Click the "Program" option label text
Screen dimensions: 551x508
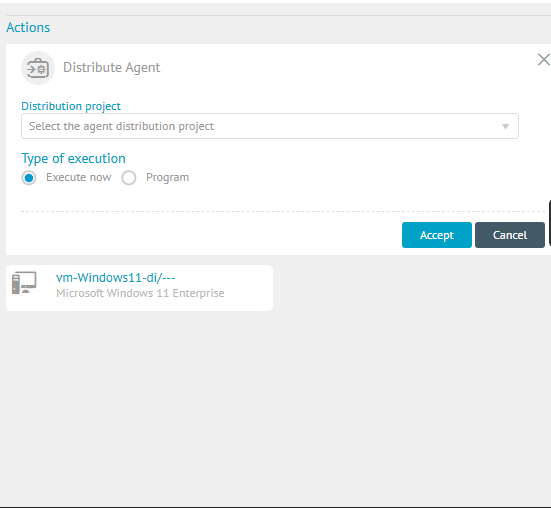168,177
